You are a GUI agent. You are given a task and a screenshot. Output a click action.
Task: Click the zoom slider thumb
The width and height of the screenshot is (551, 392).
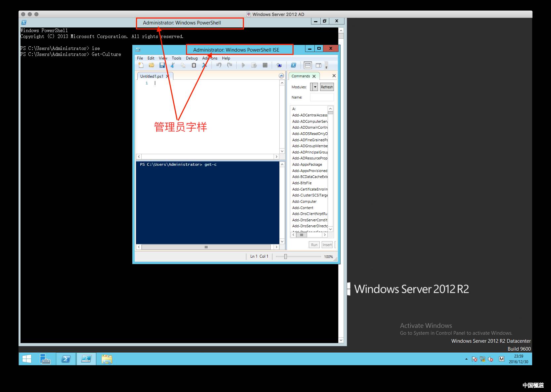pyautogui.click(x=286, y=256)
